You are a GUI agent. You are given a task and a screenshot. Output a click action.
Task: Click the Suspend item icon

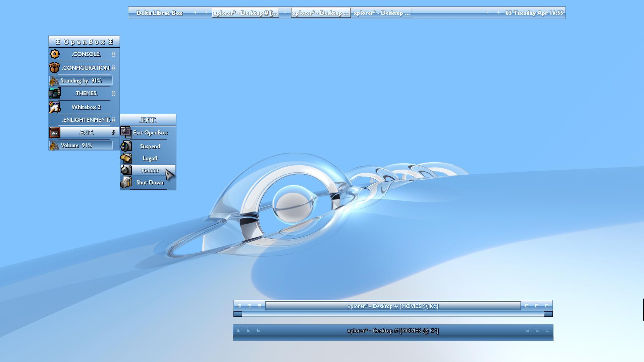tap(126, 146)
